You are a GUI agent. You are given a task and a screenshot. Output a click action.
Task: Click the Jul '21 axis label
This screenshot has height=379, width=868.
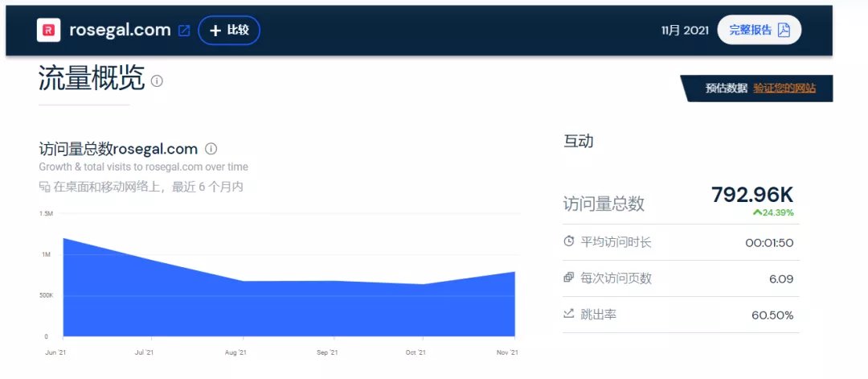click(143, 352)
